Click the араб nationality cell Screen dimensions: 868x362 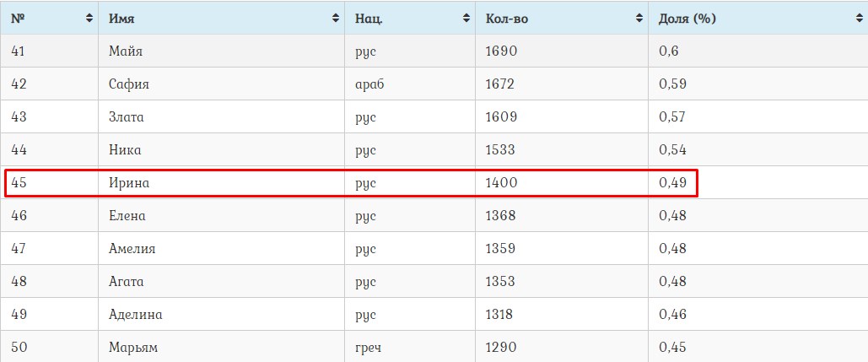pos(370,84)
